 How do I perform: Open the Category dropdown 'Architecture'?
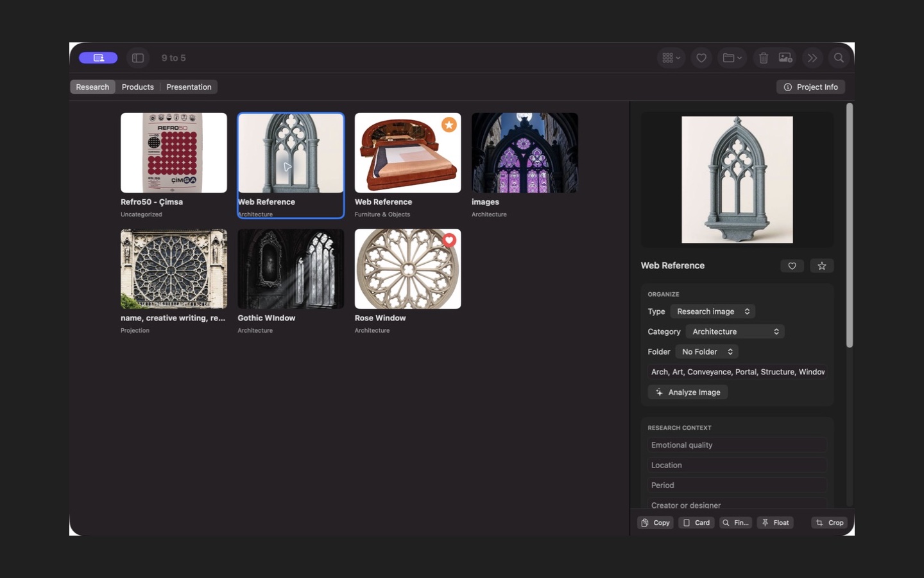click(735, 331)
